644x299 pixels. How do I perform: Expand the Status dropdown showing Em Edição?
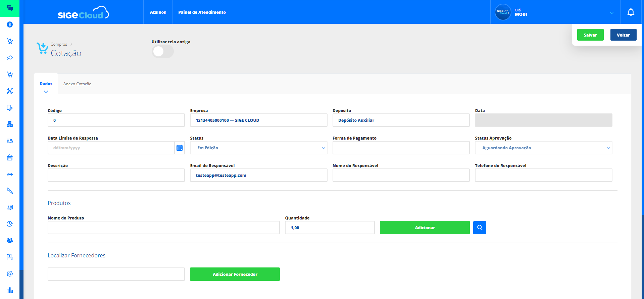point(258,148)
